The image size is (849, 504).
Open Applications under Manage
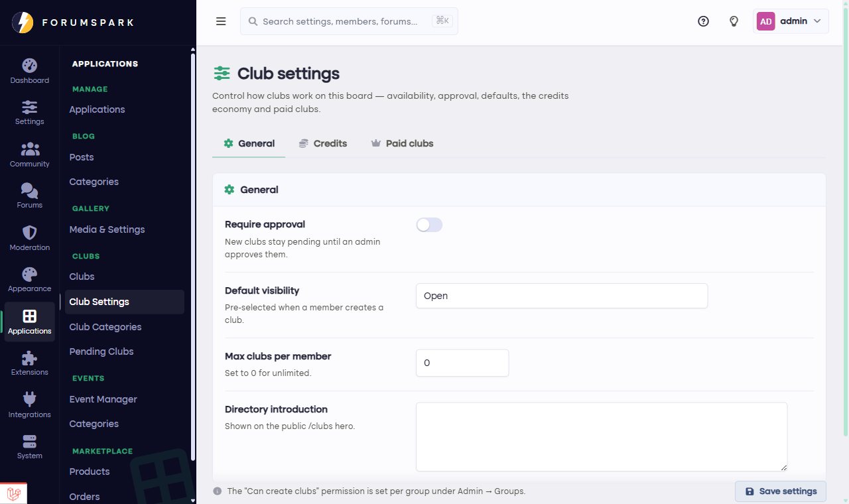(x=97, y=109)
